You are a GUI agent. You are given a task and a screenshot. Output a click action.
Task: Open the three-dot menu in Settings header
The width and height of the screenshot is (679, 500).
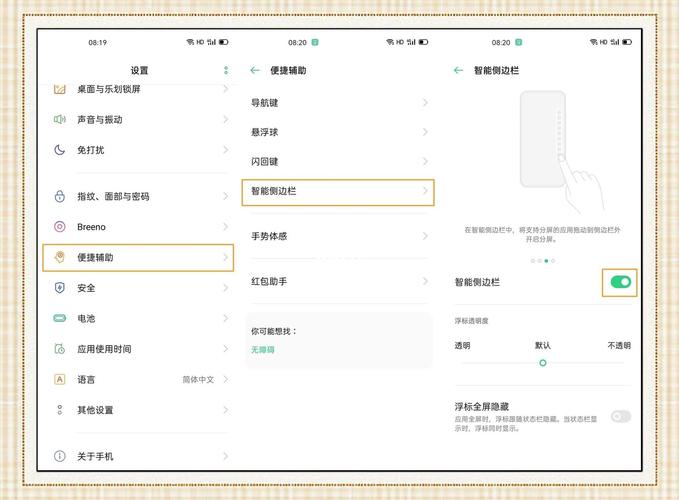pos(226,70)
